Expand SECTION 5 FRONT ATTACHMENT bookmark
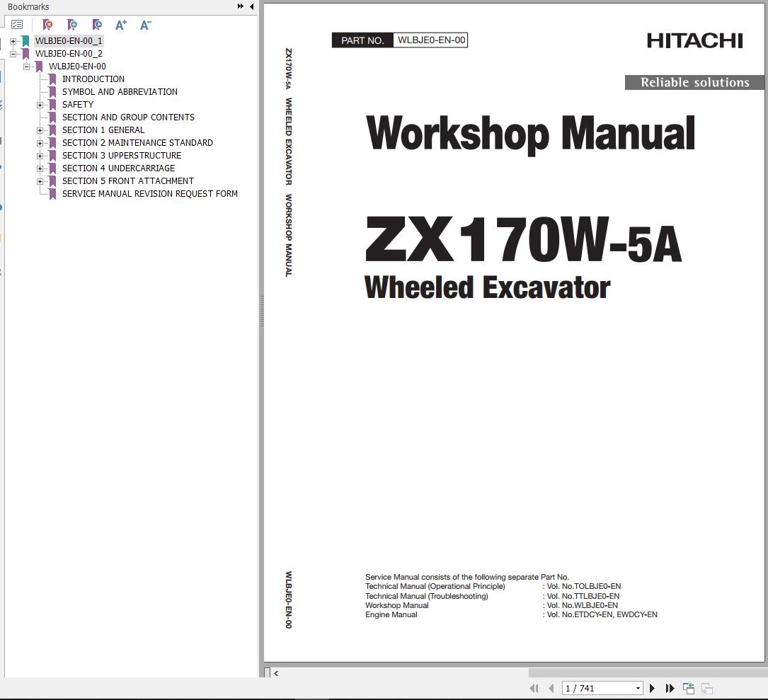This screenshot has width=768, height=700. click(40, 181)
